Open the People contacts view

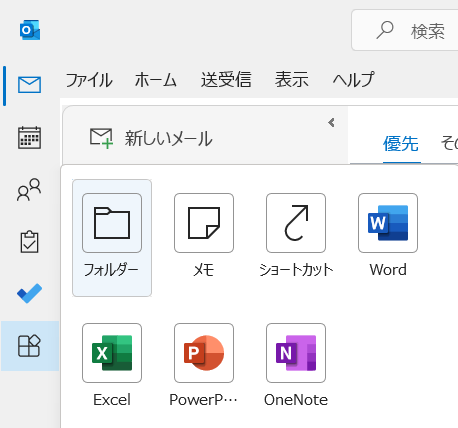tap(29, 190)
